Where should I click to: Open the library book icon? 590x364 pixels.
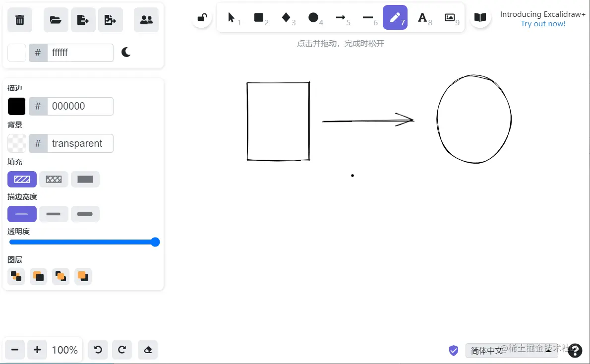(480, 17)
